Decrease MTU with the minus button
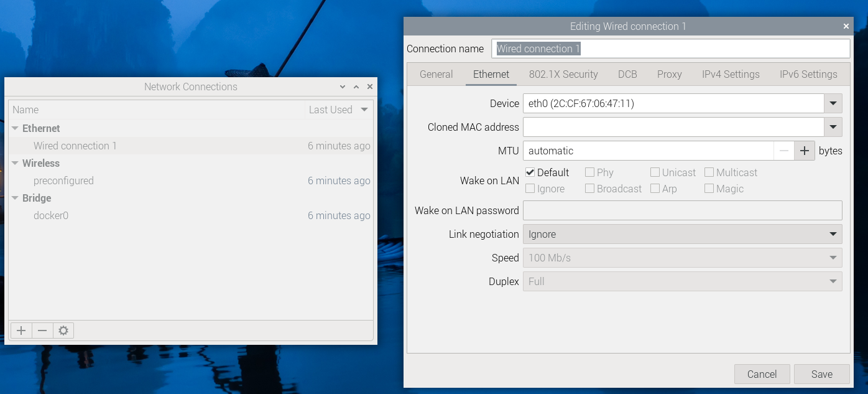This screenshot has width=868, height=394. [784, 151]
